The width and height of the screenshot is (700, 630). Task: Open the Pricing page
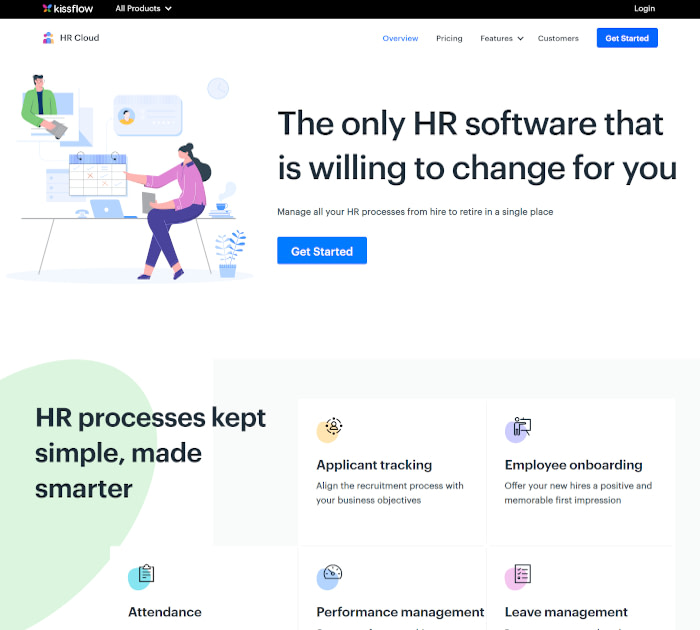point(449,38)
